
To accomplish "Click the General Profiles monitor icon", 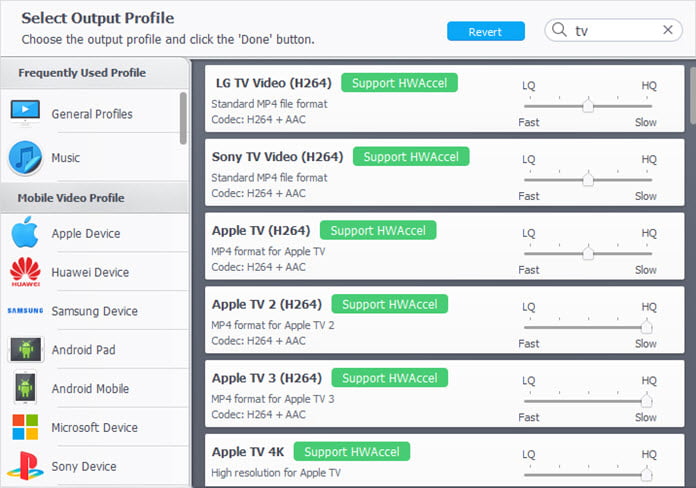I will (25, 112).
